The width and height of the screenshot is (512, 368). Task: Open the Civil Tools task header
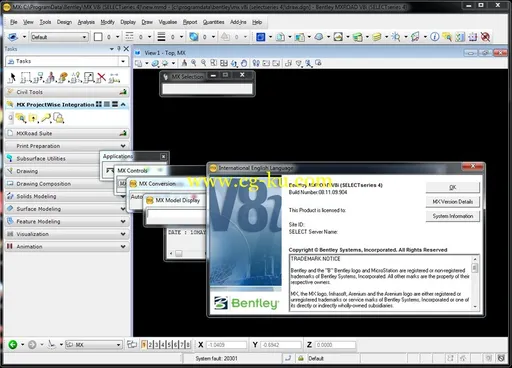tap(67, 92)
